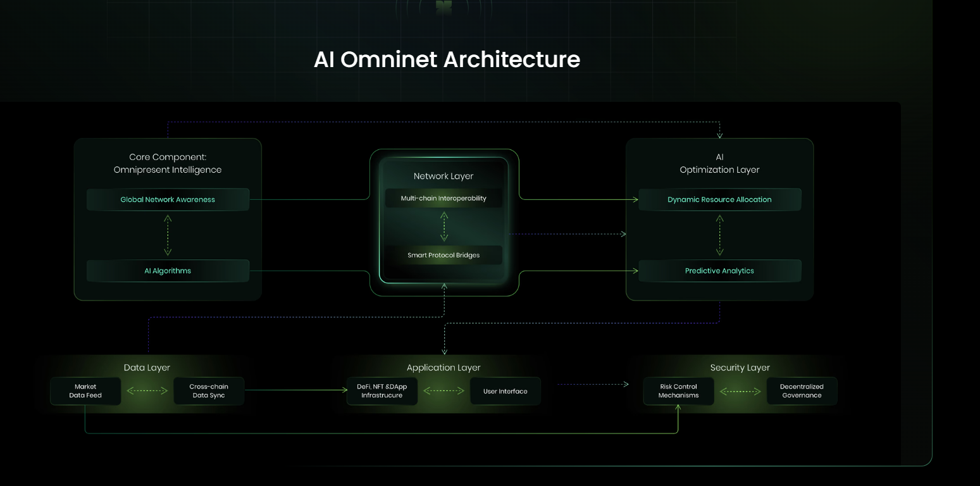Click the Global Network Awareness button
Image resolution: width=980 pixels, height=486 pixels.
pos(168,199)
